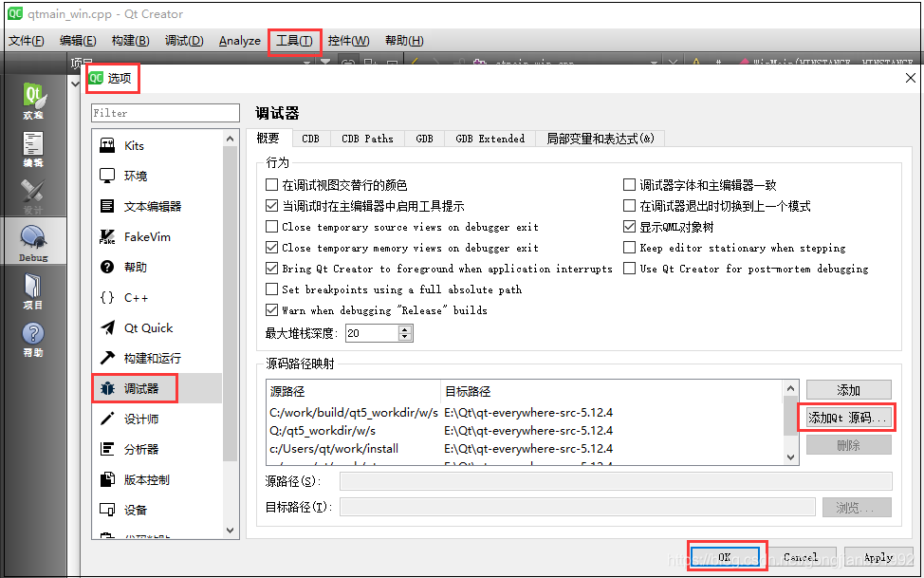Switch to the 局部变量和表达式 tab
The height and width of the screenshot is (578, 924).
(600, 139)
